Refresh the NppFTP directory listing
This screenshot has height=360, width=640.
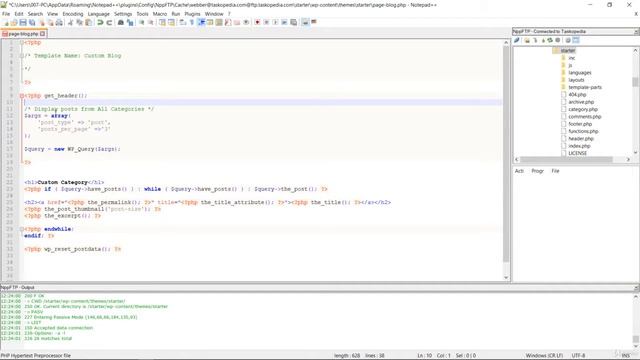click(550, 40)
